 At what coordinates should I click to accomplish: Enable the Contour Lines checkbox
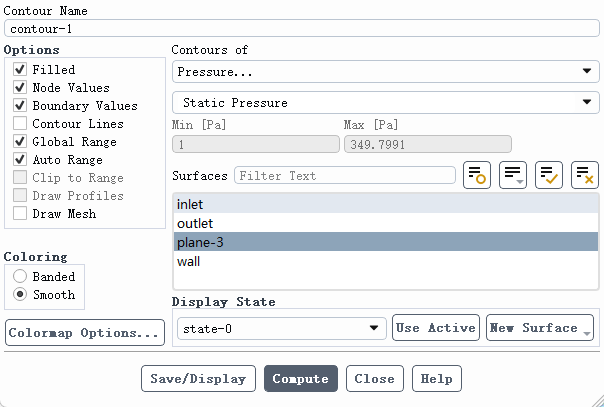click(x=20, y=124)
